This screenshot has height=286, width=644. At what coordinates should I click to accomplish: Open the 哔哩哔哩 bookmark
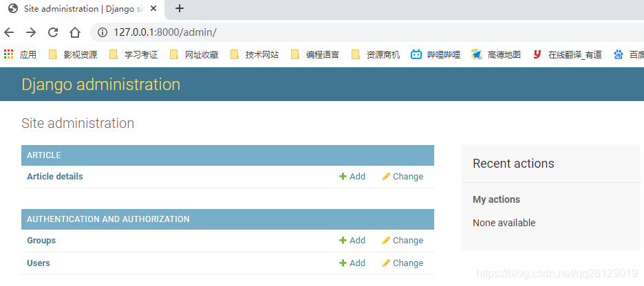click(x=436, y=54)
